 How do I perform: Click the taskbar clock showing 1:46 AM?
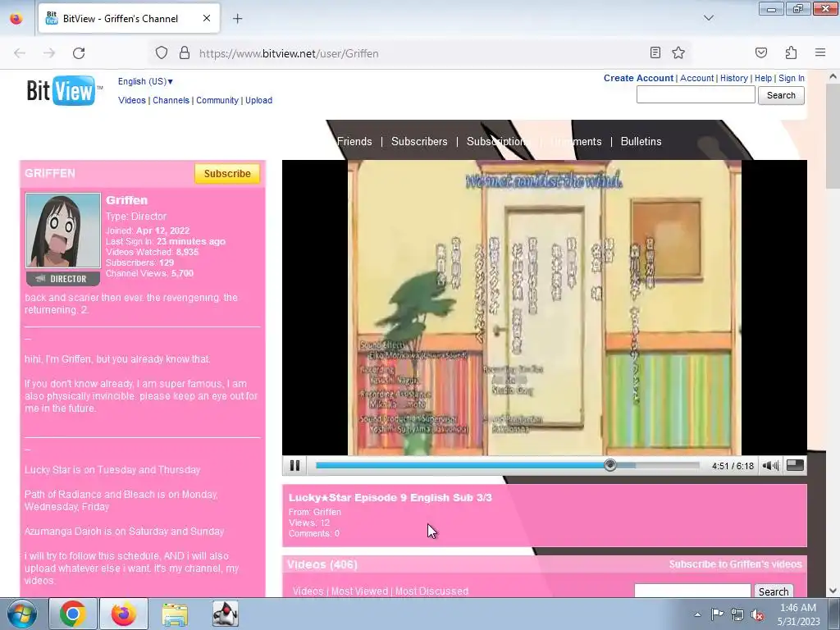click(x=798, y=614)
